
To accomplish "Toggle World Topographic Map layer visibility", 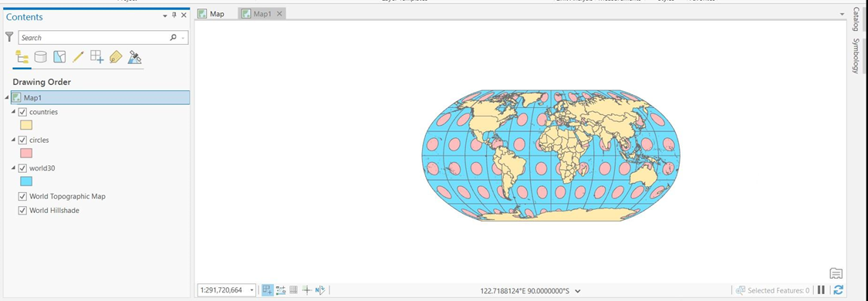I will point(22,196).
